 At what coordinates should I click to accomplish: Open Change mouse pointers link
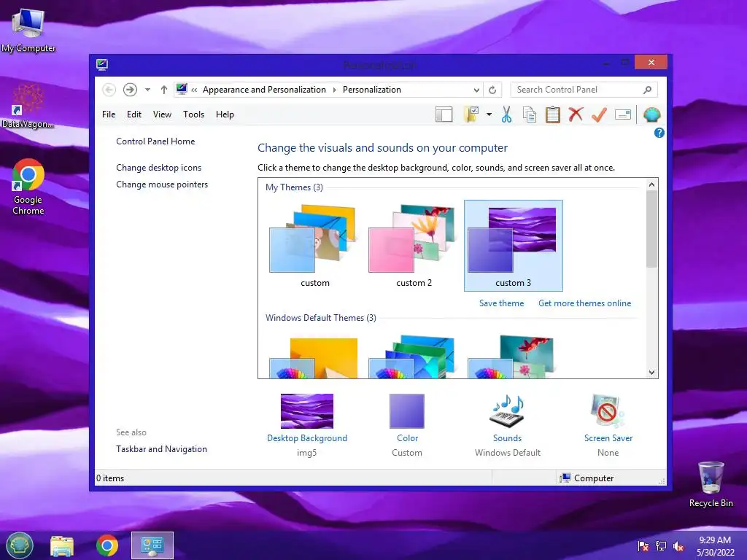click(x=162, y=184)
